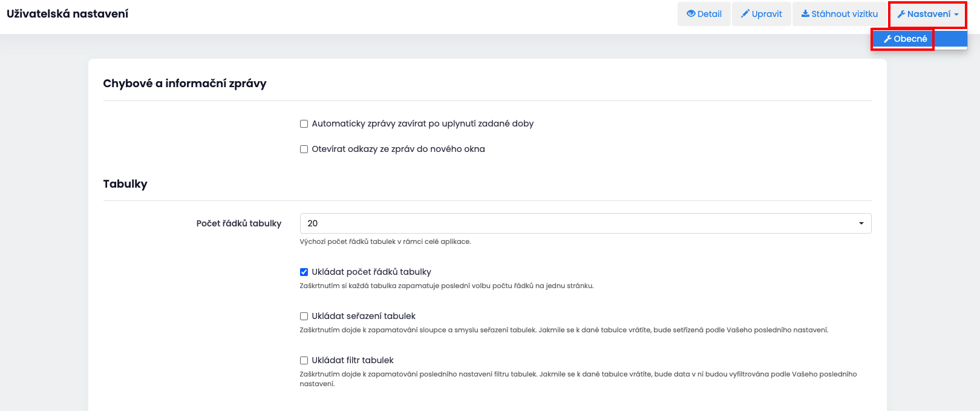Check Otevírat odkazy ze zpráv do nového okna
Screen dimensions: 980x411
pyautogui.click(x=304, y=150)
